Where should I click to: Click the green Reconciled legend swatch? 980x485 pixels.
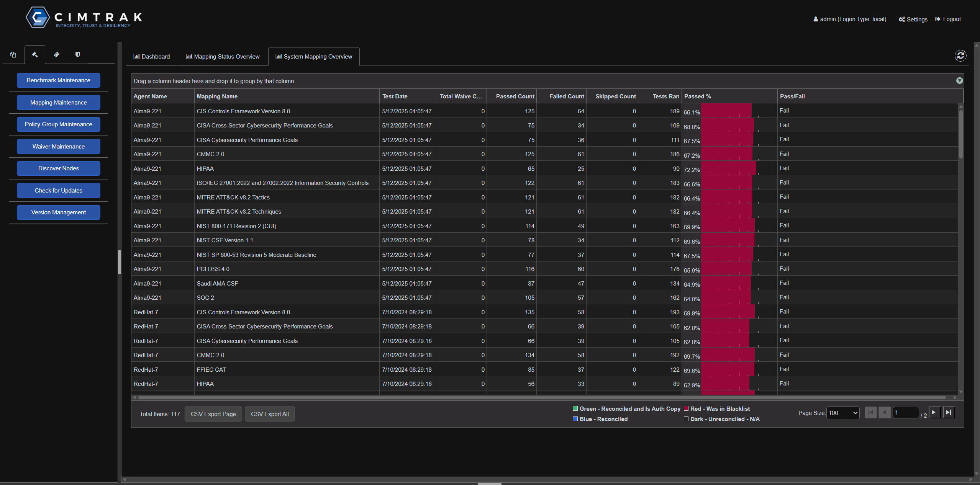click(575, 408)
